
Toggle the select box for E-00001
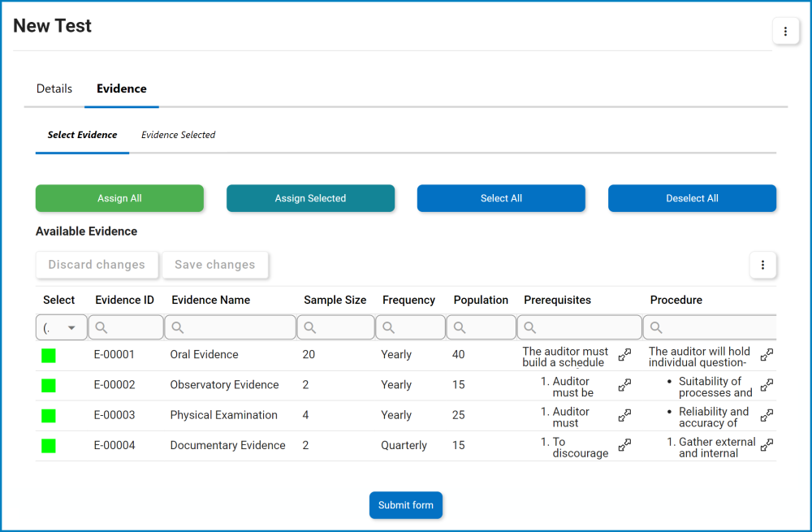coord(49,355)
